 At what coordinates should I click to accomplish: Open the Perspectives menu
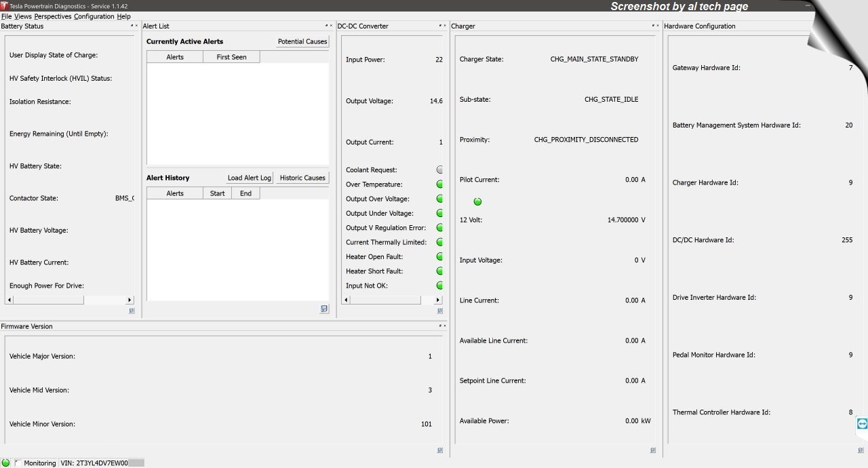pos(52,16)
